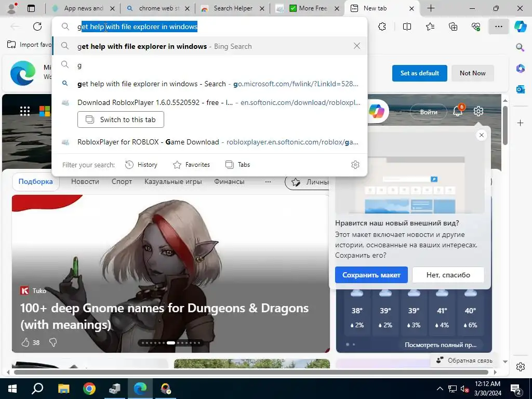Open File Explorer from taskbar

[x=63, y=389]
